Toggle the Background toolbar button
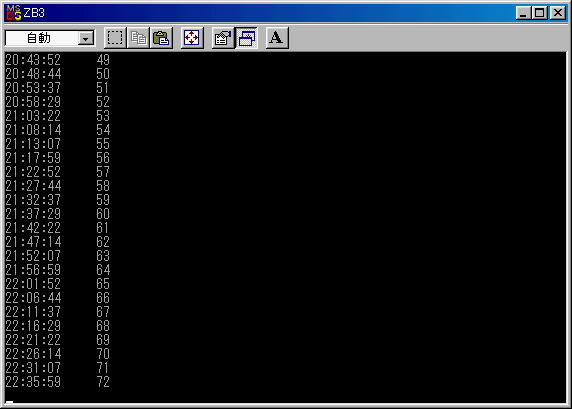 [x=247, y=38]
